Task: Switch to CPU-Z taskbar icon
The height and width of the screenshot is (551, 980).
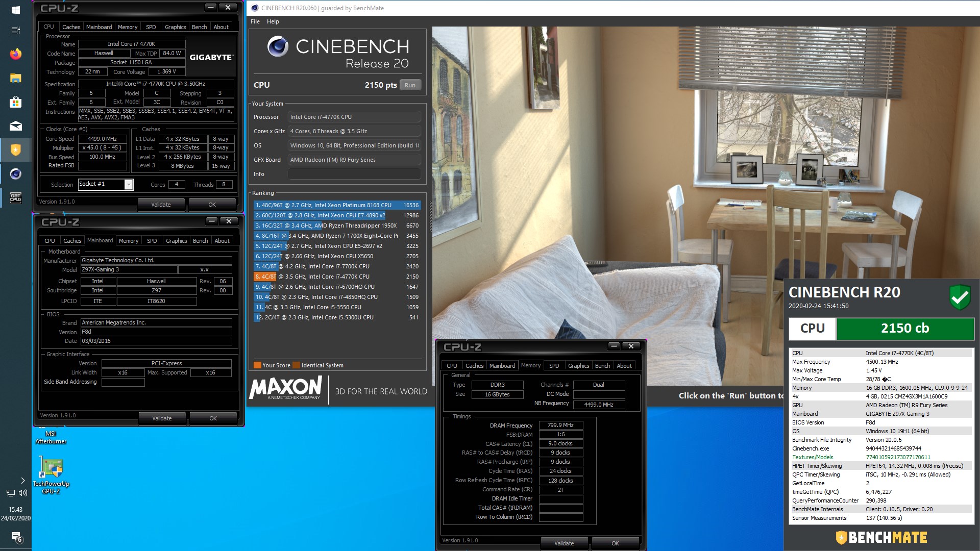Action: tap(15, 198)
